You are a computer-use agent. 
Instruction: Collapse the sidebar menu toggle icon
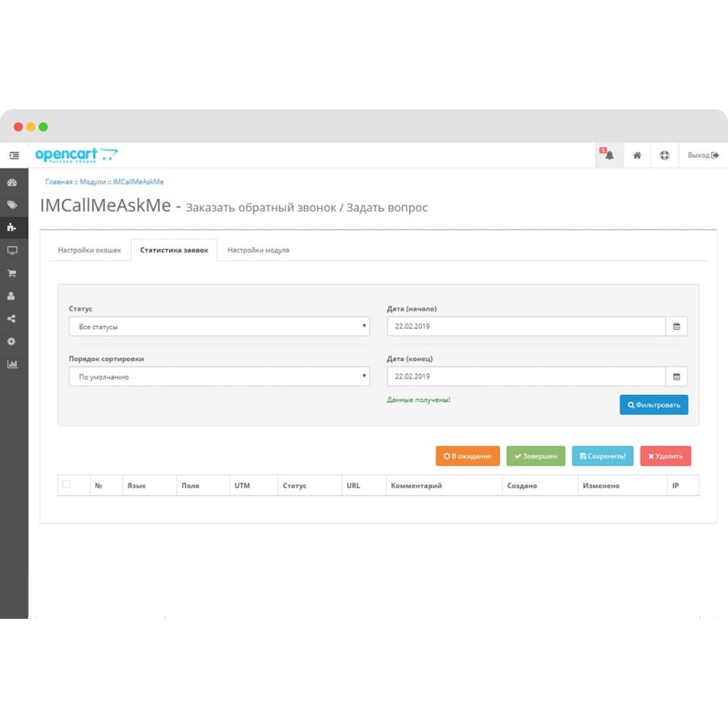coord(15,155)
